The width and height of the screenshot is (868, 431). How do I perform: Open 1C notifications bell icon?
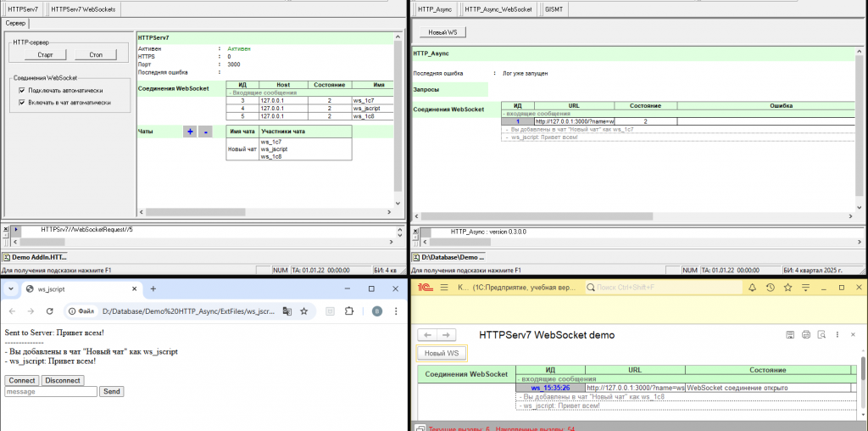[x=753, y=288]
